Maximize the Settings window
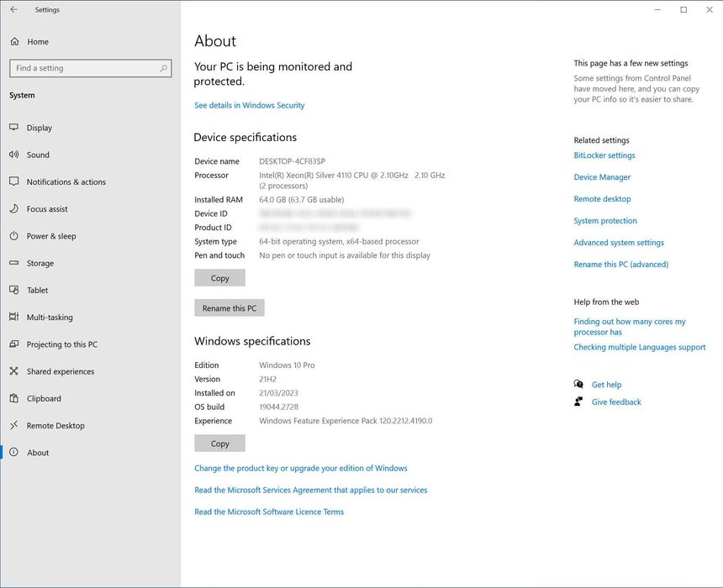The width and height of the screenshot is (723, 588). coord(683,10)
